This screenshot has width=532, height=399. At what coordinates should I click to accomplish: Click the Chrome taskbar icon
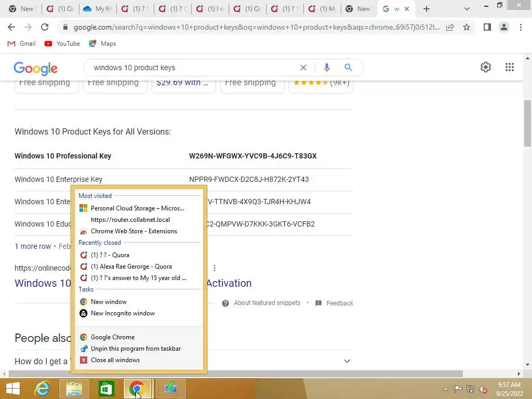138,389
